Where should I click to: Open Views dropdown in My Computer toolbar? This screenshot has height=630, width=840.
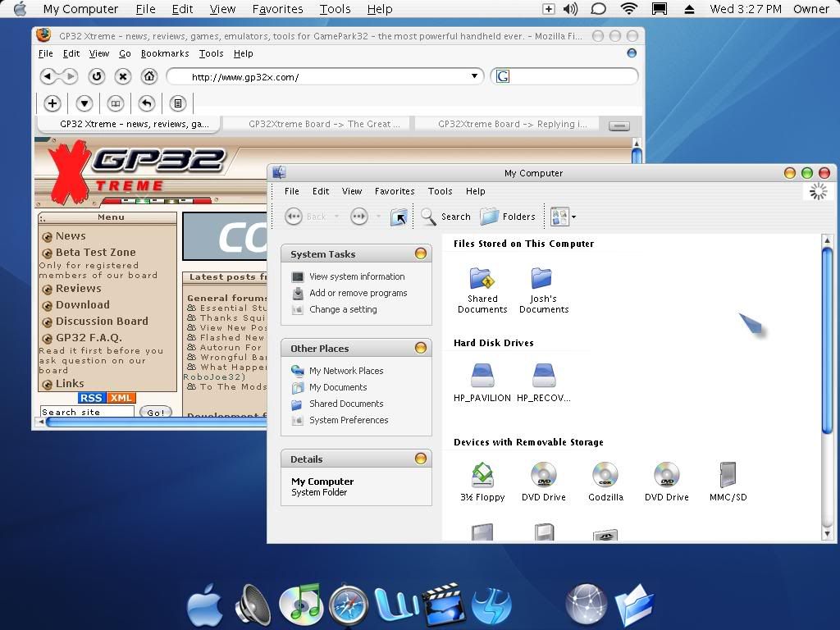[573, 217]
